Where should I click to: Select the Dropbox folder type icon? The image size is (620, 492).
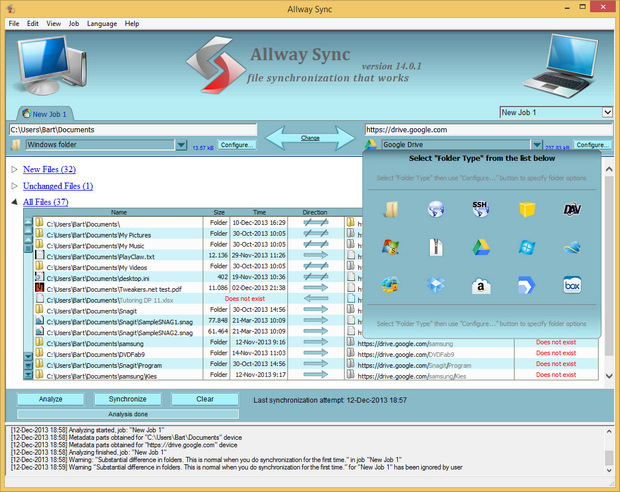pos(436,285)
